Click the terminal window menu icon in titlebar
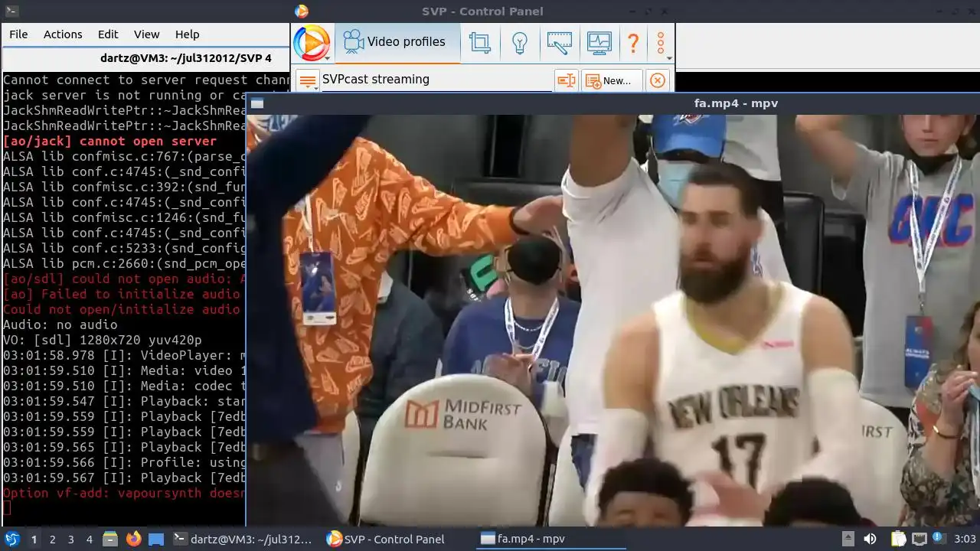The width and height of the screenshot is (980, 551). click(x=11, y=11)
